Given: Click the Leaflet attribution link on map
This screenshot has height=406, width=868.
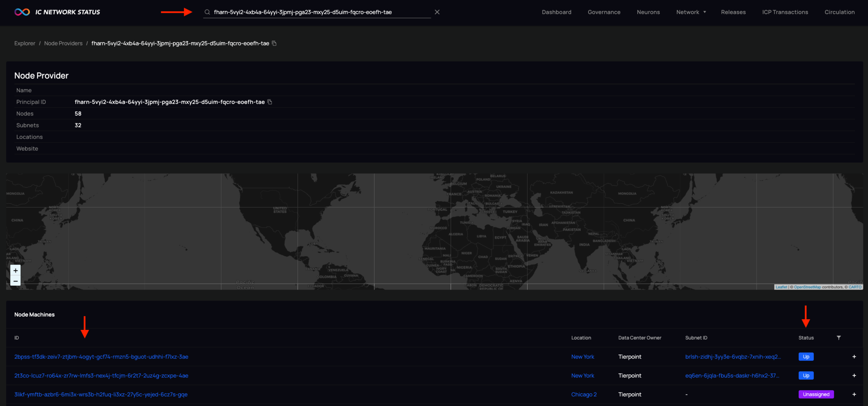Looking at the screenshot, I should coord(781,287).
